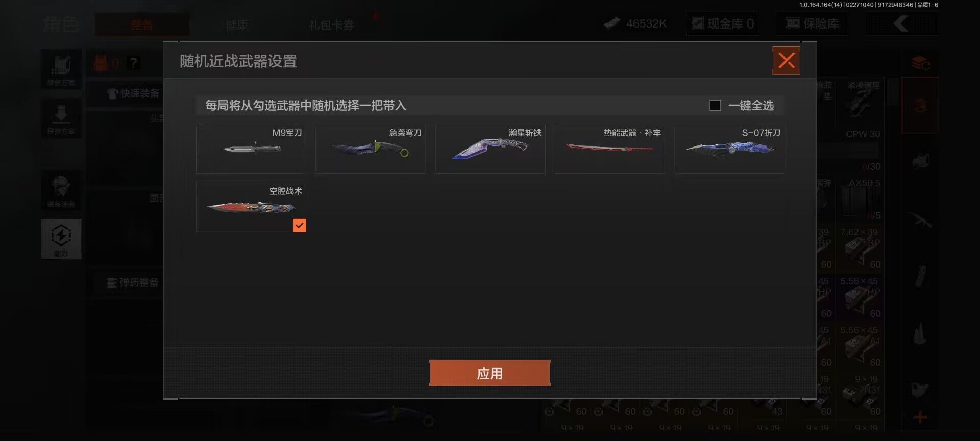Open the 装备方案 vest icon
Image resolution: width=980 pixels, height=441 pixels.
tap(61, 69)
